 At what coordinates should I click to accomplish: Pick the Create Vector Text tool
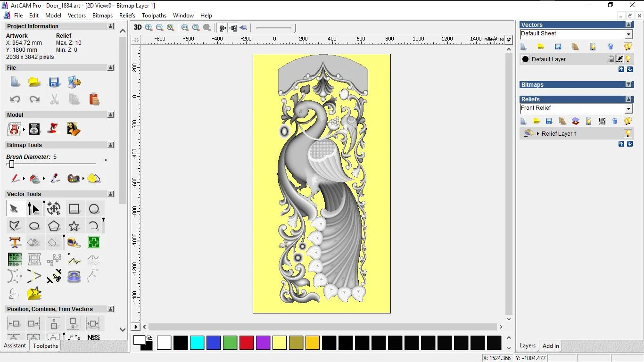pos(15,243)
